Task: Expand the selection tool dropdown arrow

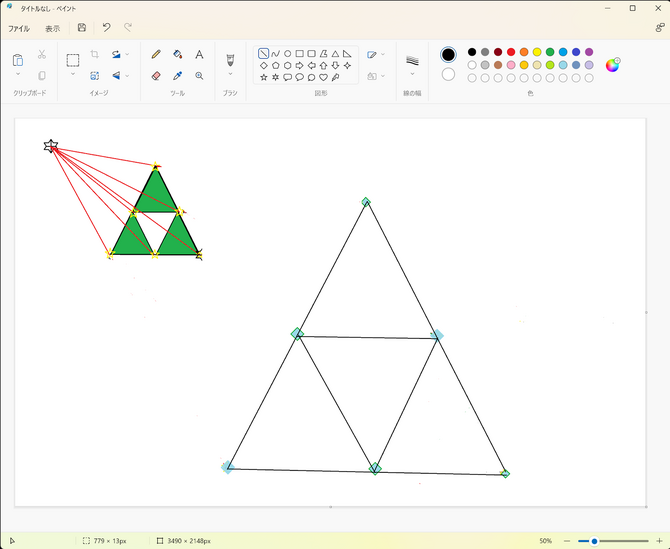Action: tap(73, 74)
